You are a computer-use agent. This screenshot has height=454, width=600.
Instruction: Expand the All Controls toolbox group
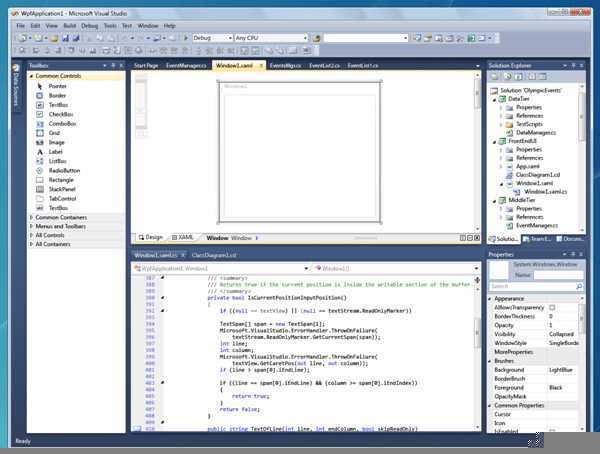pyautogui.click(x=32, y=235)
